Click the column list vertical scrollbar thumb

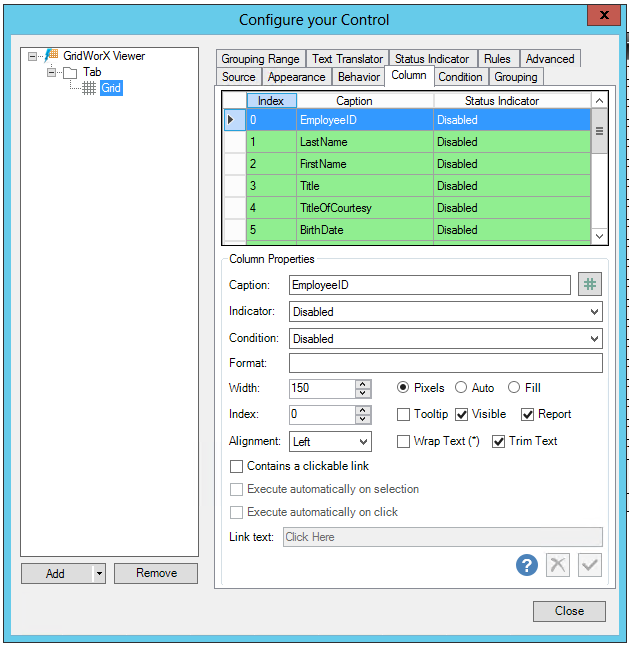[x=600, y=131]
